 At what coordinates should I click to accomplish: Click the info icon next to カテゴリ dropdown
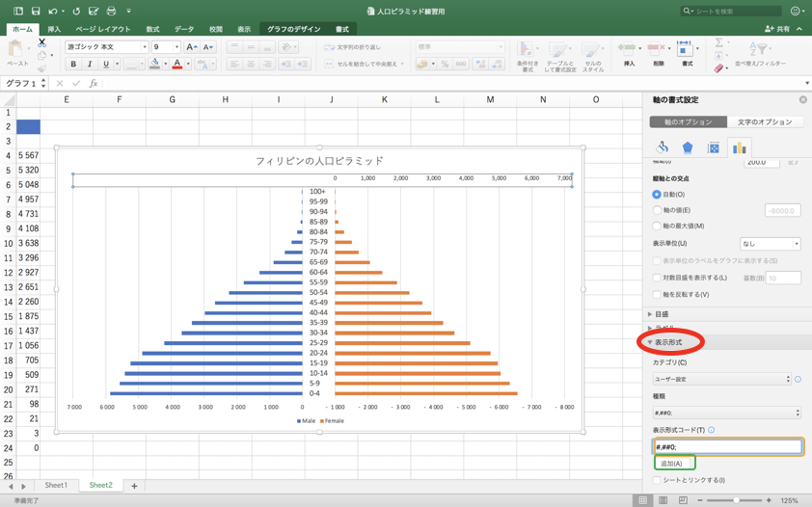tap(798, 379)
